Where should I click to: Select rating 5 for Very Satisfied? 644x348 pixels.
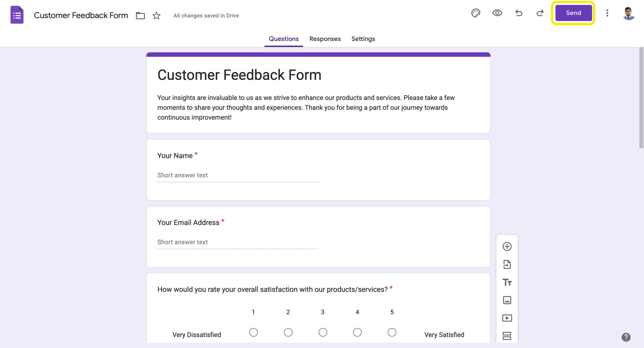coord(391,332)
